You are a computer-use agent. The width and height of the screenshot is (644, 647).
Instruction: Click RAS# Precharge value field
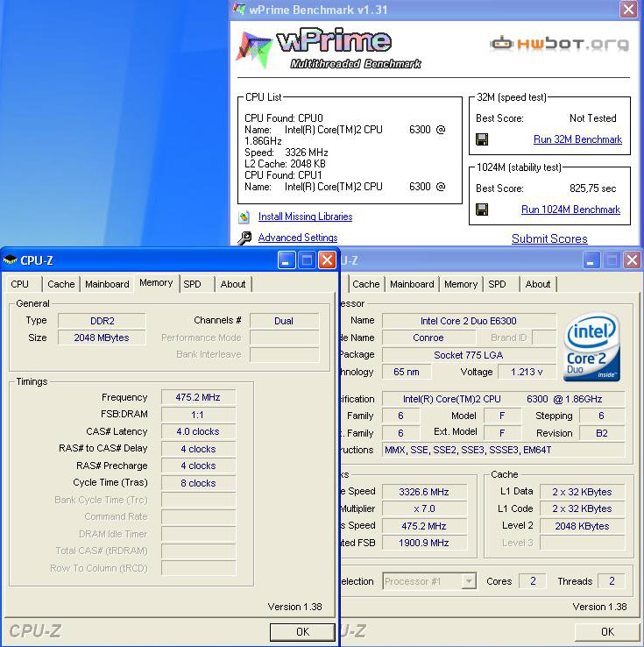point(198,466)
